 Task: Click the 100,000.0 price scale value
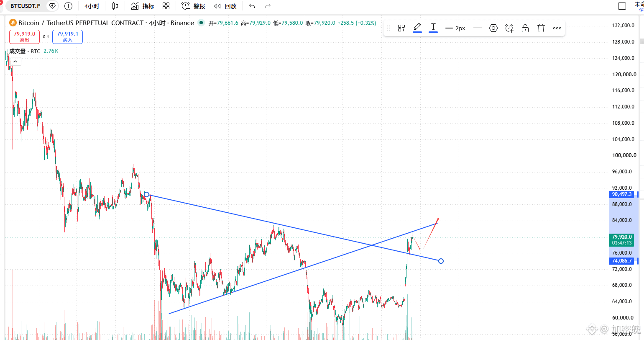623,155
